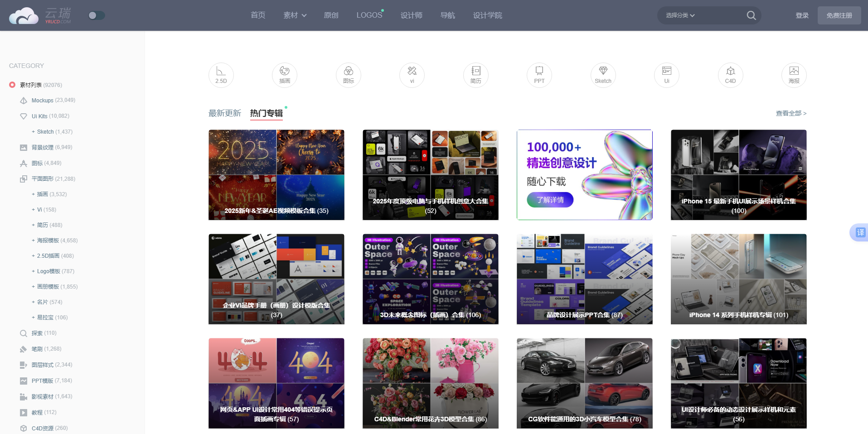Screen dimensions: 868x434
Task: Select the 素材列表 radio item
Action: coord(12,85)
